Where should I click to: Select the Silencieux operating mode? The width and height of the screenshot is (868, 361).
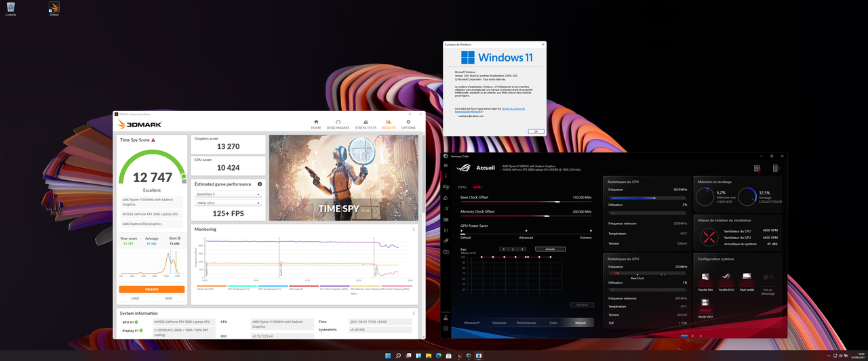click(499, 322)
